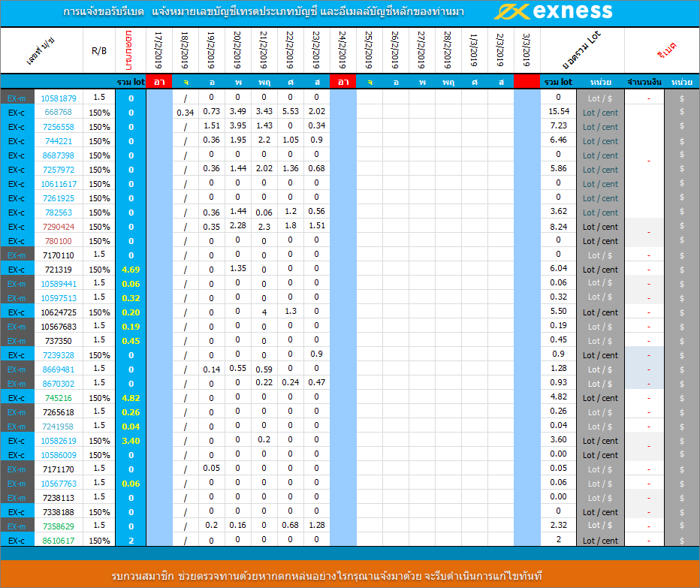Select account number 7238113
Screen dimensions: 700x588
click(x=59, y=498)
